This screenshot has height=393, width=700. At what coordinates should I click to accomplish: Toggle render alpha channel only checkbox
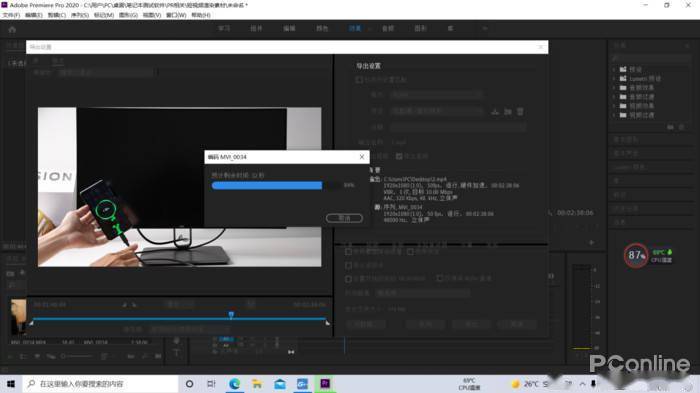click(x=439, y=278)
